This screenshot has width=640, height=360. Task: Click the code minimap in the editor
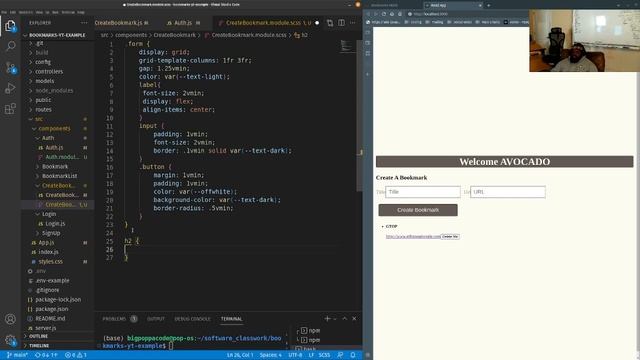click(347, 45)
